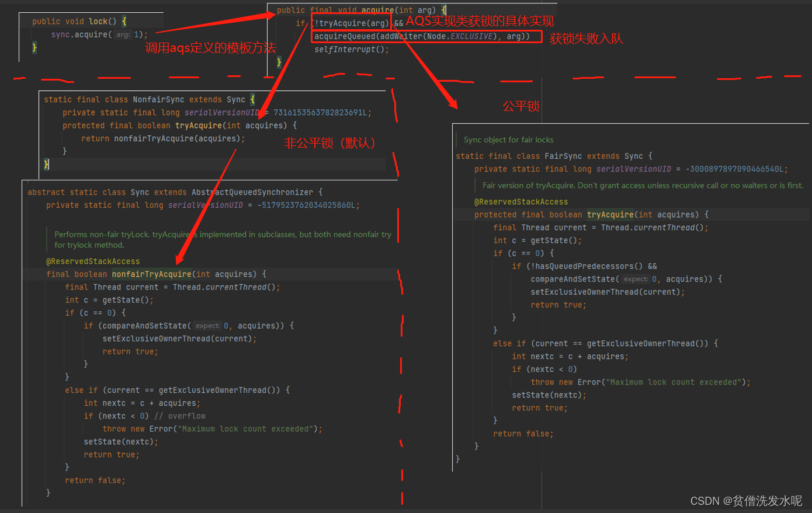This screenshot has width=812, height=513.
Task: Click 'final boolean nonfairTryAcquire(int acquires)' declaration
Action: point(156,274)
